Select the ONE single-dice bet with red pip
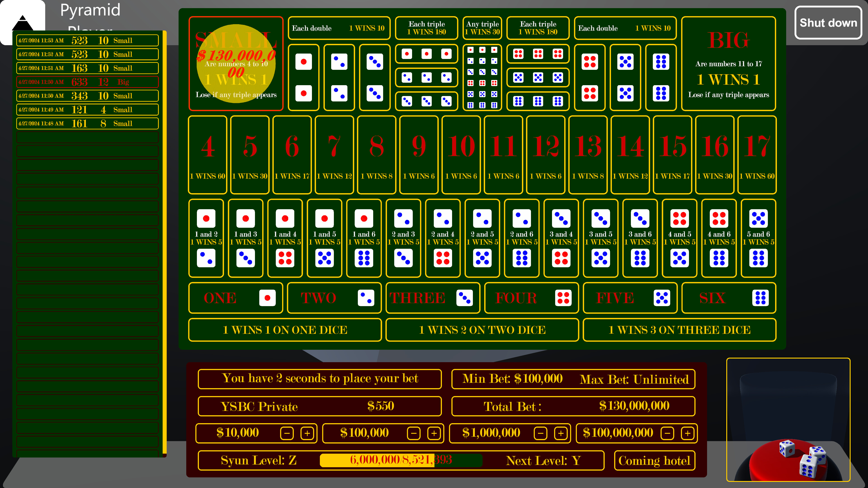The width and height of the screenshot is (868, 488). click(236, 298)
